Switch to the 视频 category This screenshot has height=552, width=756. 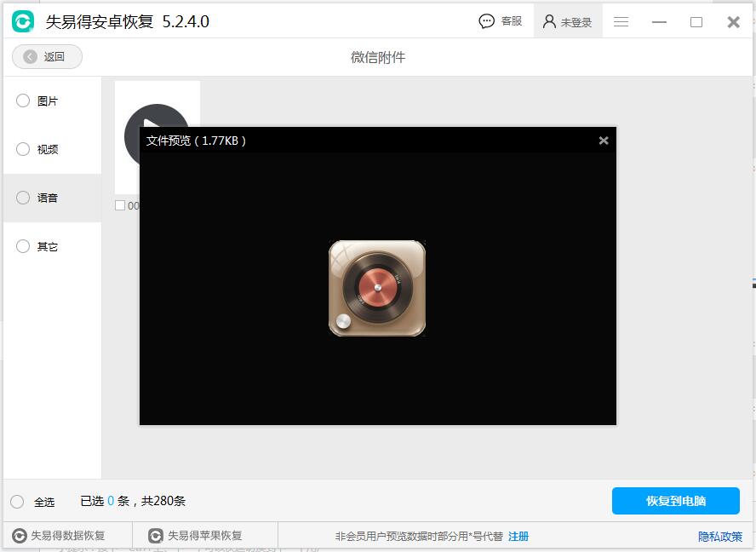(23, 149)
